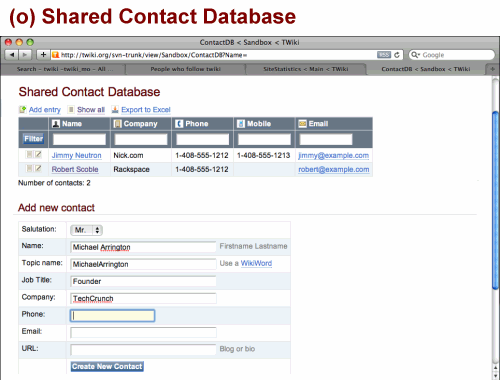Click the Name filter input field
Image resolution: width=500 pixels, height=380 pixels.
coord(79,139)
